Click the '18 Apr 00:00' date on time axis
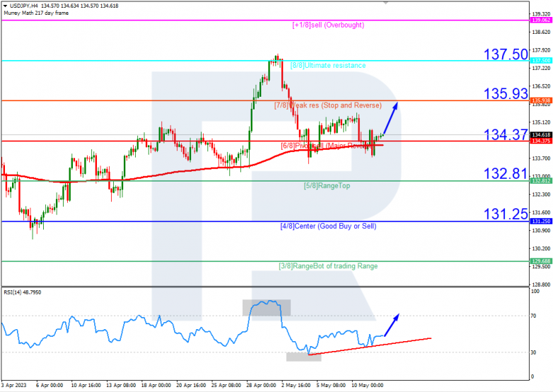Viewport: 553px width, 392px height. coord(156,386)
